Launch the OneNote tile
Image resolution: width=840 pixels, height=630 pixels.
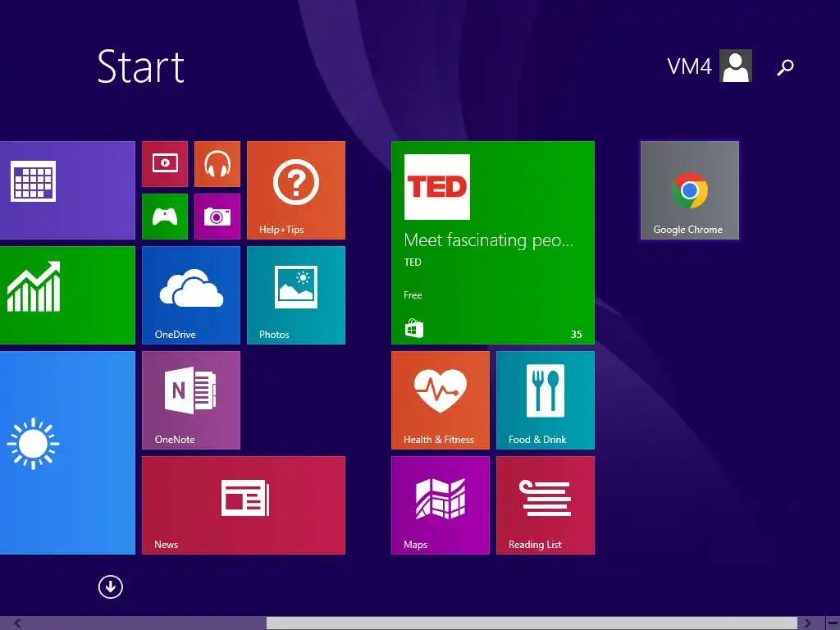click(191, 400)
